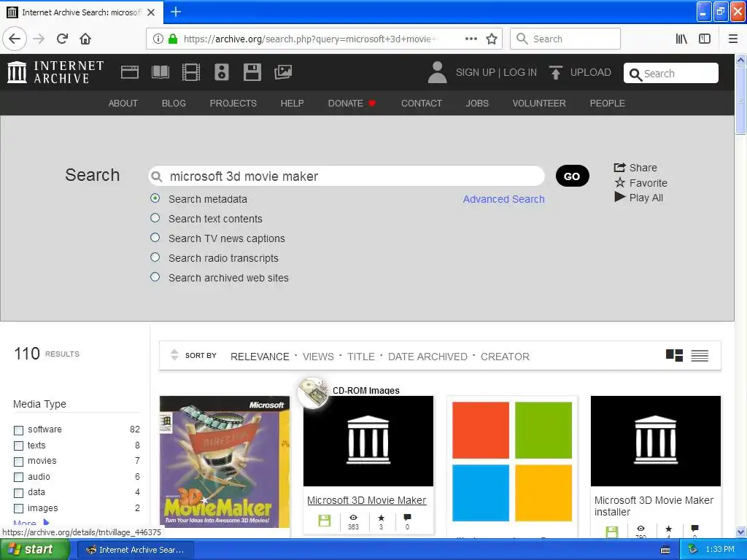Focus the Firefox search bar

tap(565, 39)
